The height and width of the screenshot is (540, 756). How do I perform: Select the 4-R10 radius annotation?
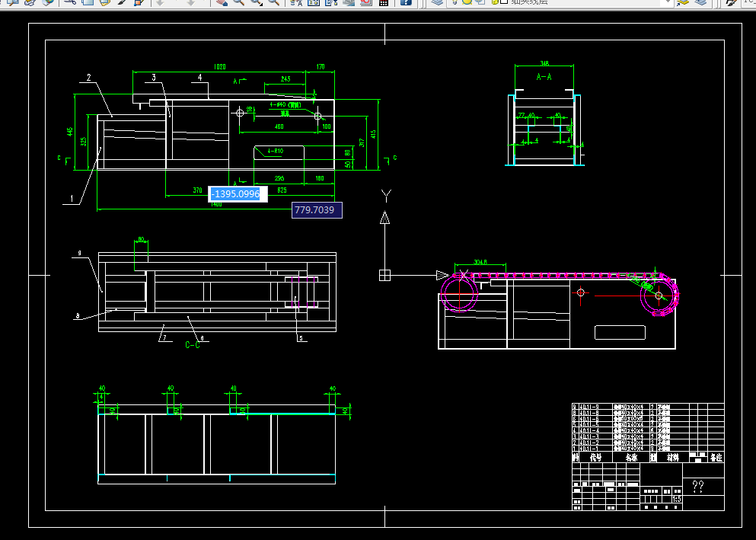(276, 151)
